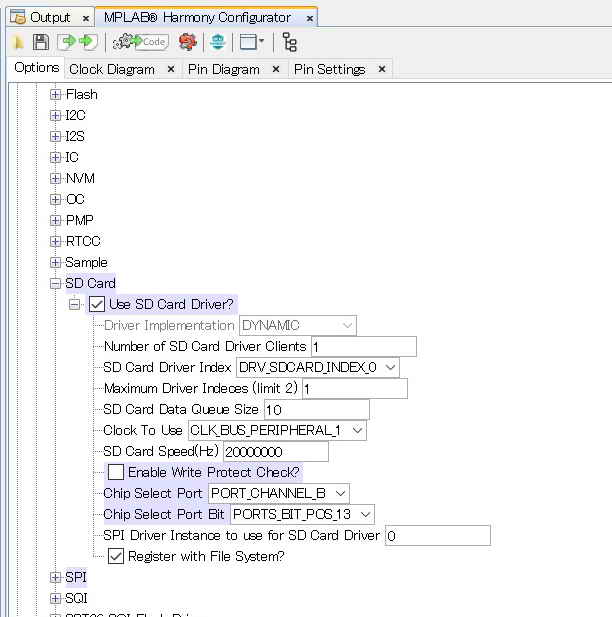This screenshot has height=617, width=612.
Task: Click Number of SD Card Driver Clients field
Action: 364,347
